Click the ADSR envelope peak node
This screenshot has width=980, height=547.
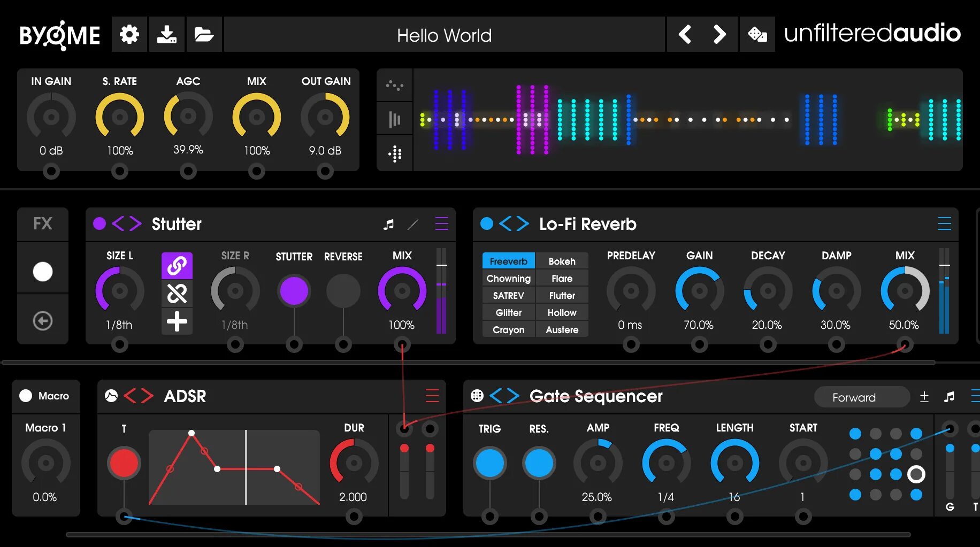pos(192,433)
